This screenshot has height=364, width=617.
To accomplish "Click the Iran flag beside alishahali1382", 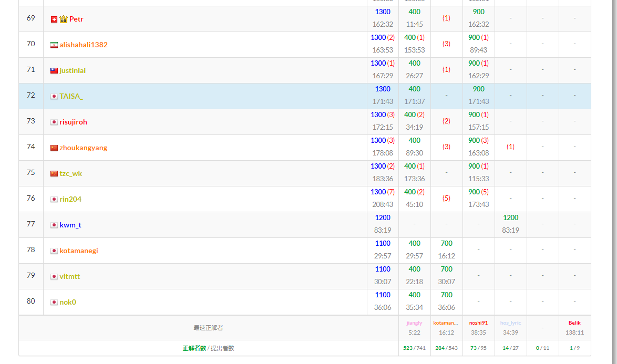I will point(54,45).
